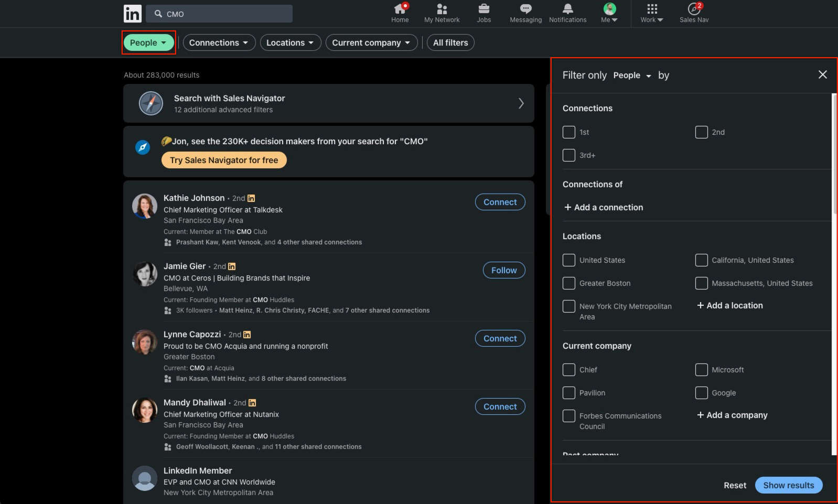View Notifications bell
This screenshot has height=504, width=838.
coord(567,14)
